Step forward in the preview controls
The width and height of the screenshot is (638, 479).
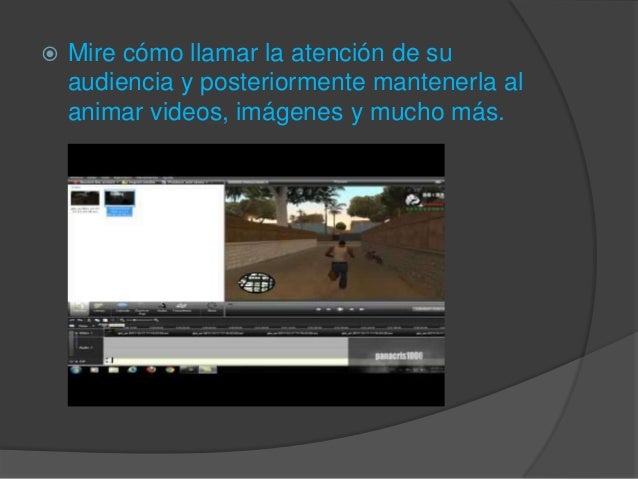tap(351, 309)
